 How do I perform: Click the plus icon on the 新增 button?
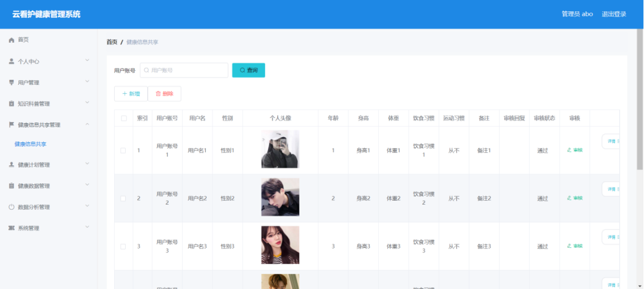125,94
